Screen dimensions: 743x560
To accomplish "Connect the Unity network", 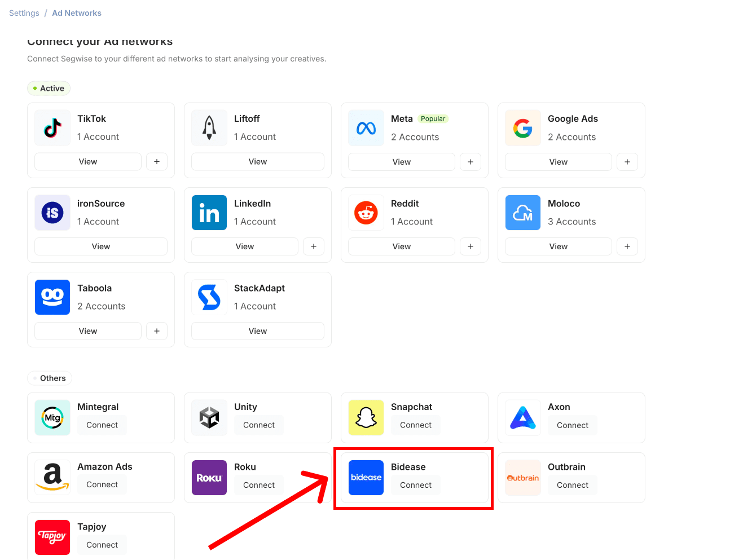I will coord(259,425).
